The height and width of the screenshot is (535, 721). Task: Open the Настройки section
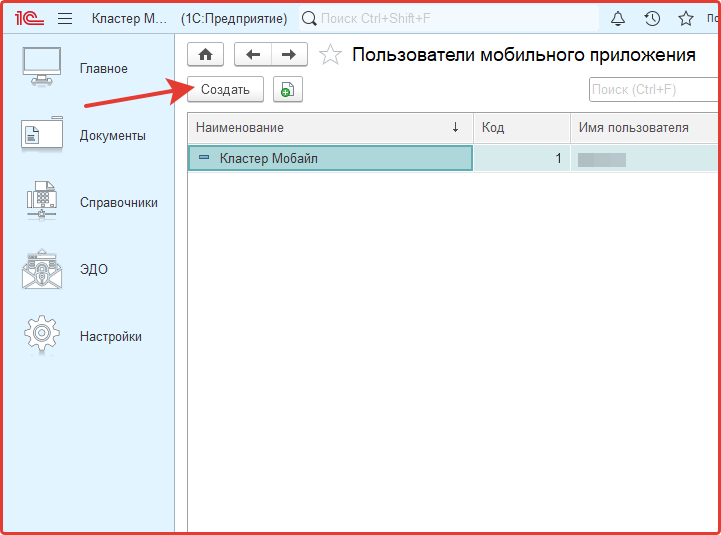pyautogui.click(x=111, y=337)
